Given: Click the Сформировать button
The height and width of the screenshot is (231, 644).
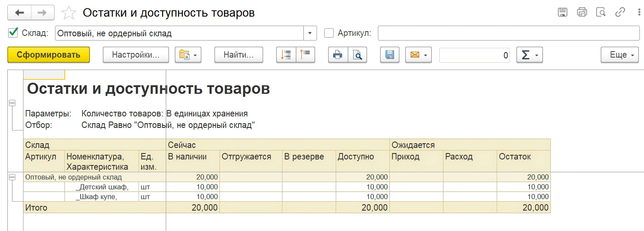Looking at the screenshot, I should tap(49, 55).
